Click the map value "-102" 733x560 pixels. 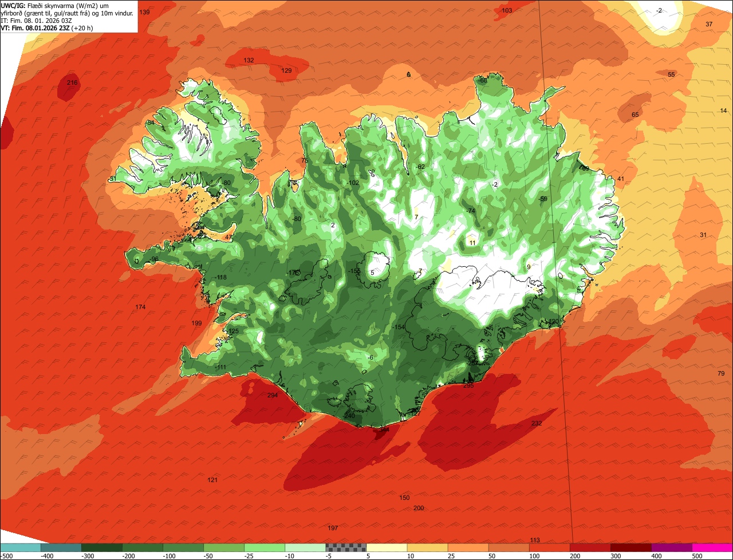click(x=353, y=183)
